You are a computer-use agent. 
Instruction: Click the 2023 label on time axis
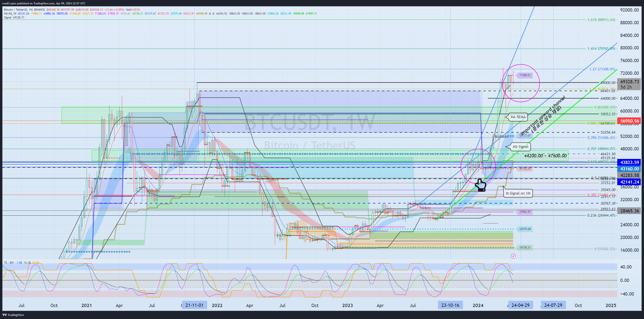coord(347,305)
